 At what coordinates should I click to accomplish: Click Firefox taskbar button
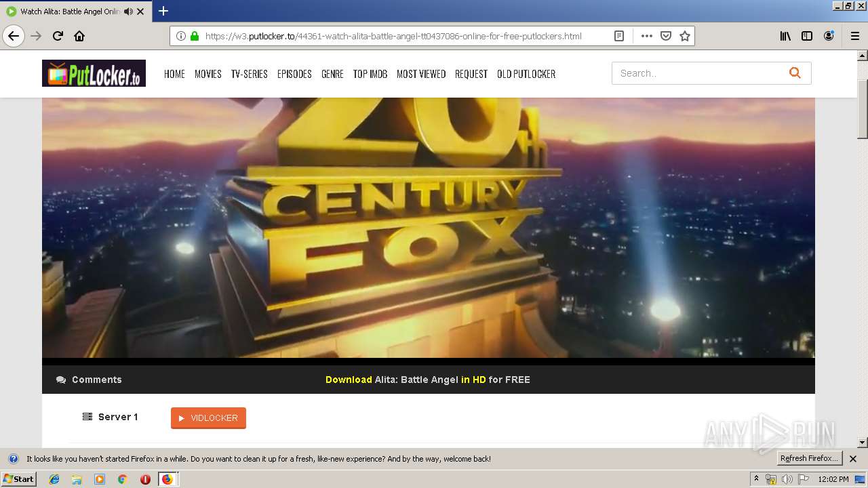(x=167, y=479)
